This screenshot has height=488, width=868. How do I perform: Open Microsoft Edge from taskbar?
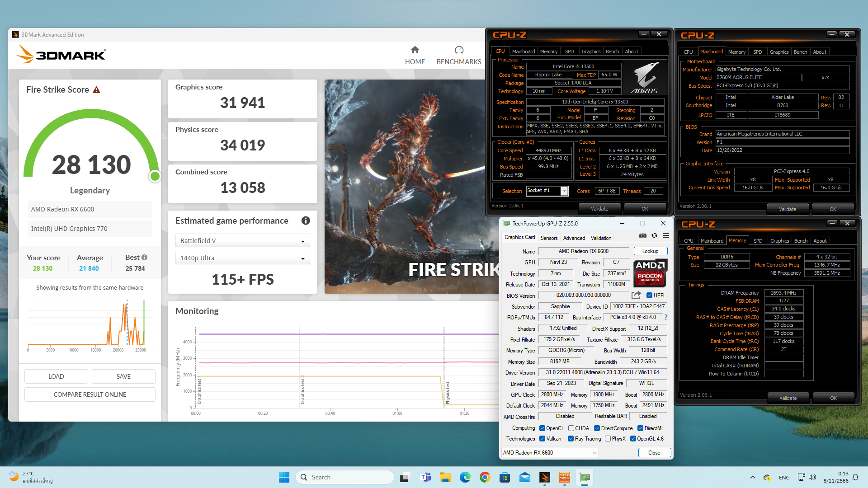click(x=465, y=477)
